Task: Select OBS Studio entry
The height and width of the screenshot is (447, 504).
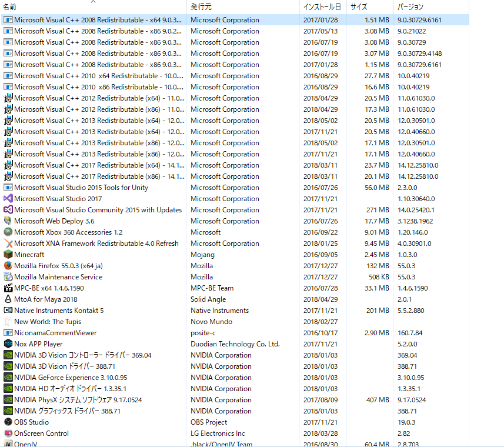Action: pyautogui.click(x=32, y=422)
